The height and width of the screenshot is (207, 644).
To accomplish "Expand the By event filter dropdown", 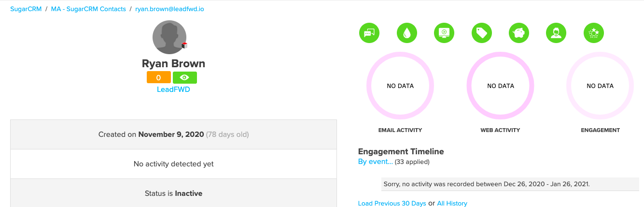I will (x=376, y=162).
